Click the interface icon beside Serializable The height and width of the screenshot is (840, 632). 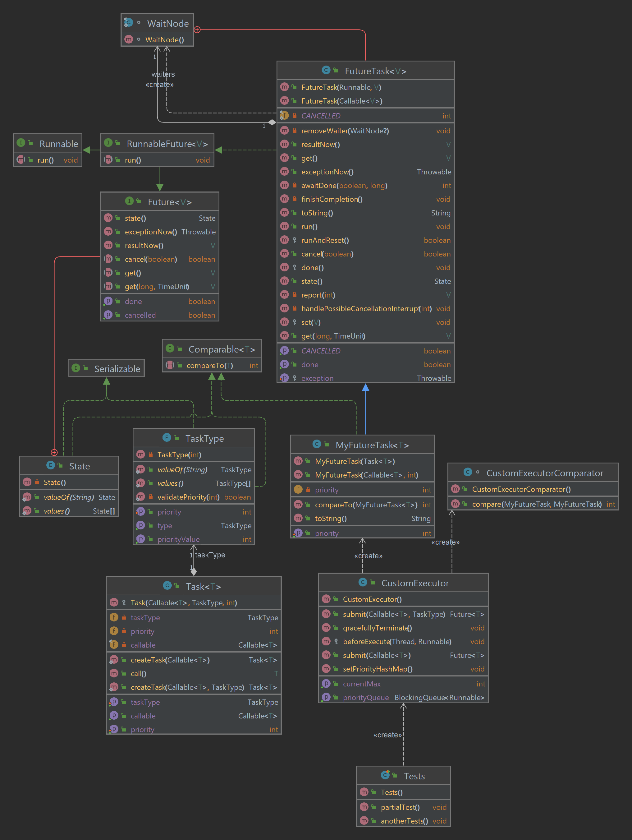76,368
